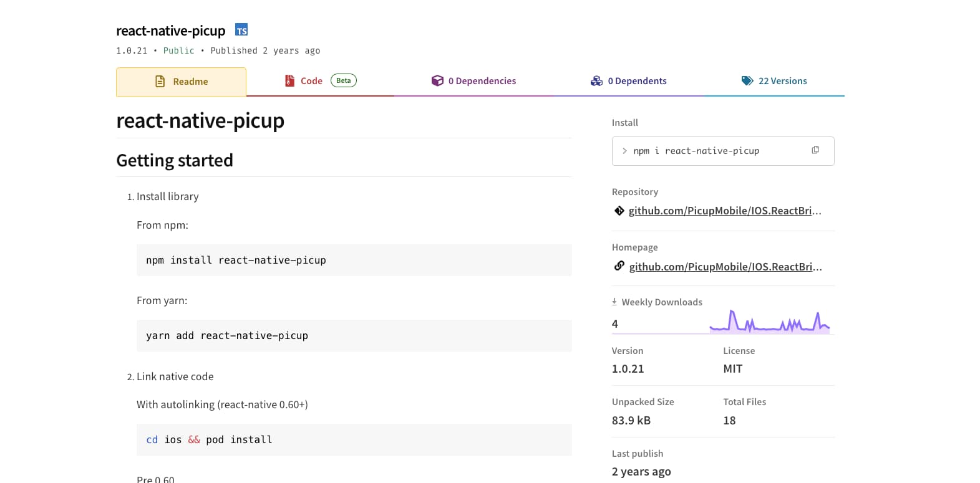Viewport: 980px width, 483px height.
Task: Click the Install library list item
Action: click(x=167, y=196)
